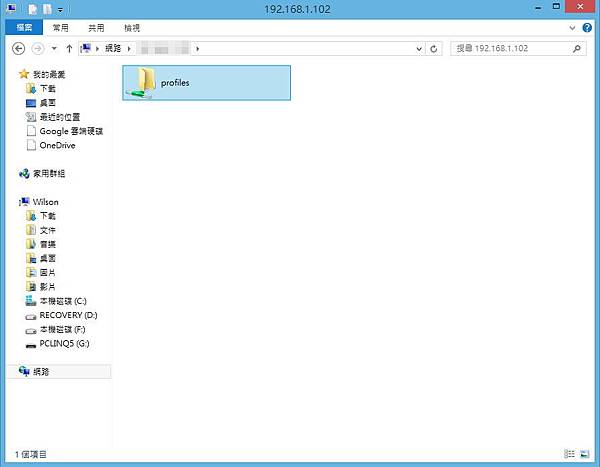Go up one folder level

point(69,49)
